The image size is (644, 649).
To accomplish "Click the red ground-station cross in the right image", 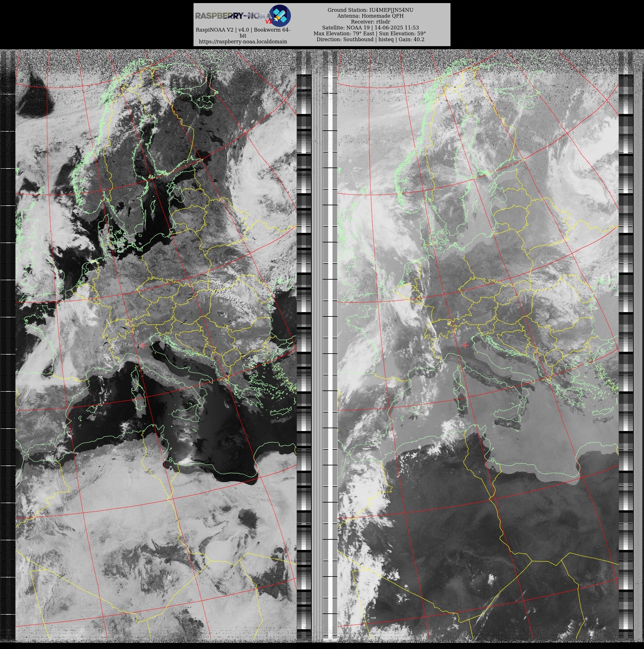I will click(x=465, y=345).
